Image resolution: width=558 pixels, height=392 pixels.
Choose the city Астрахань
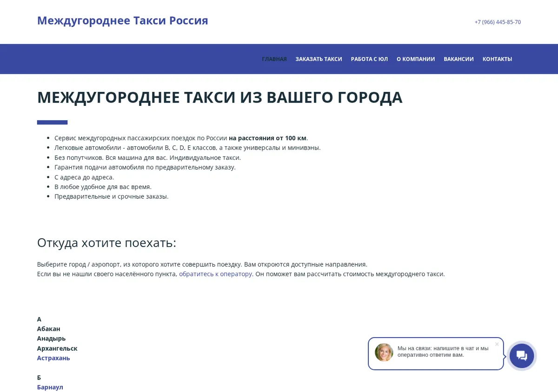point(53,358)
